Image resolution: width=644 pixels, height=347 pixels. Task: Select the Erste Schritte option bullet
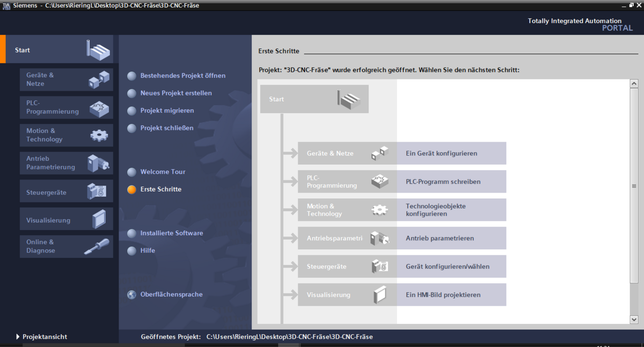131,189
